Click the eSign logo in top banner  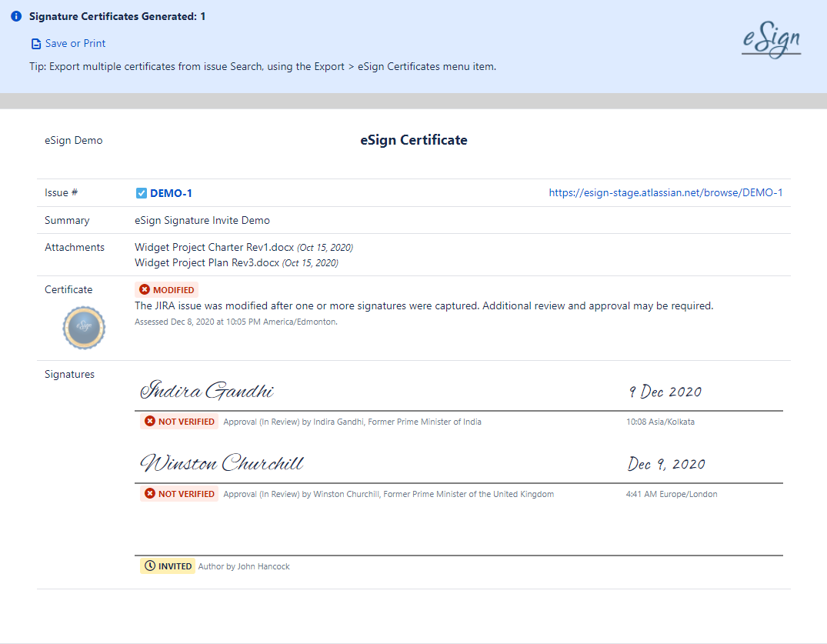click(x=771, y=42)
